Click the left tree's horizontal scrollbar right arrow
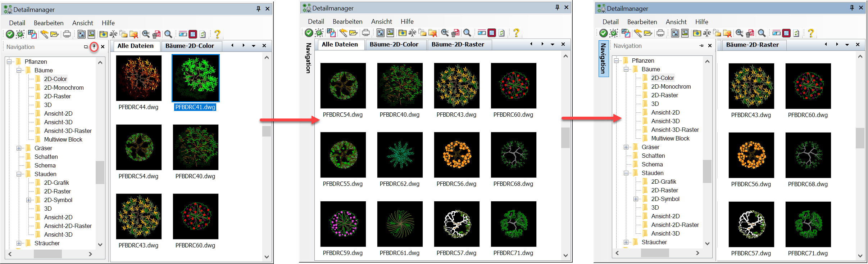The image size is (868, 264). point(90,254)
